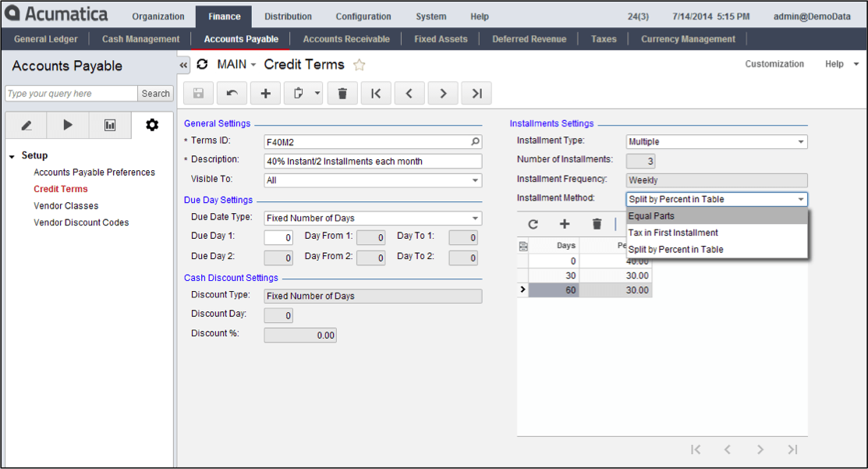Image resolution: width=868 pixels, height=469 pixels.
Task: Open Finance menu
Action: point(224,16)
